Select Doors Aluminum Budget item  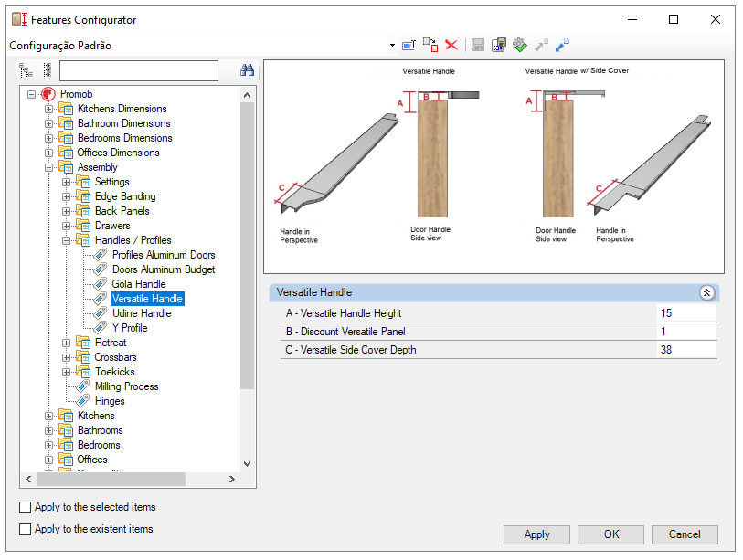point(164,269)
